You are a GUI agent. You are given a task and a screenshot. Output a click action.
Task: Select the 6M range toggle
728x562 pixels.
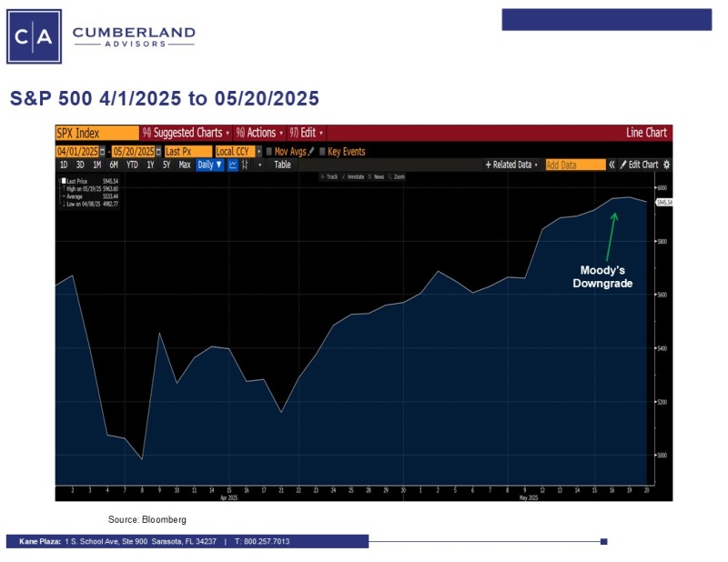pos(114,165)
